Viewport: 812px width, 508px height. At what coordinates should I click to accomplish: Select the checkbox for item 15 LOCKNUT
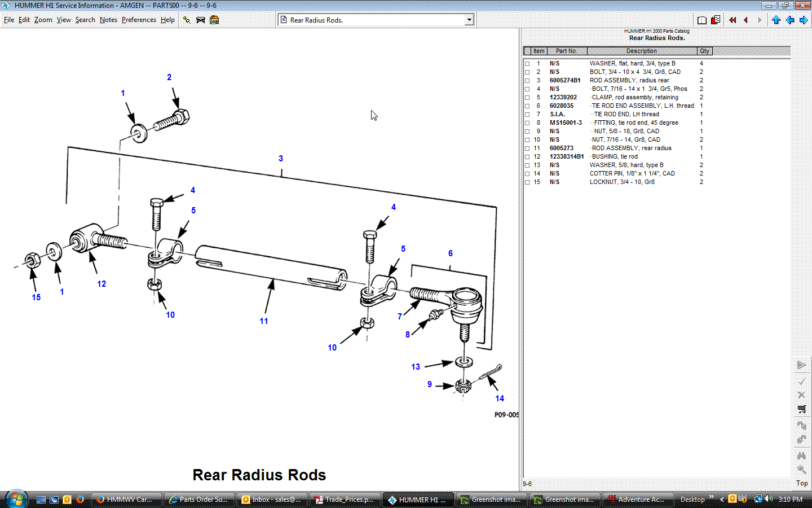point(527,182)
